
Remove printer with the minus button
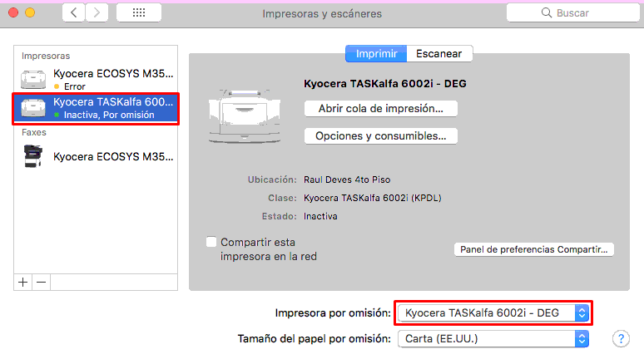(x=41, y=283)
